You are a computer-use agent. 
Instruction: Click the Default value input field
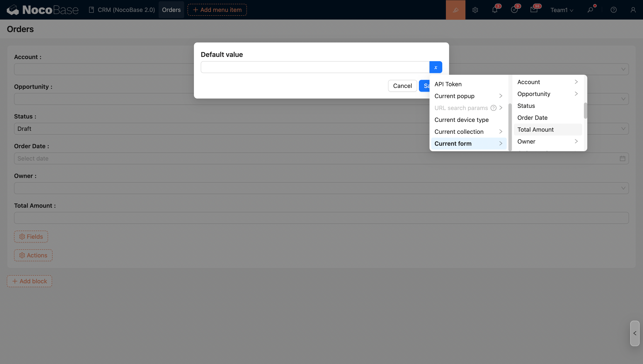point(315,67)
